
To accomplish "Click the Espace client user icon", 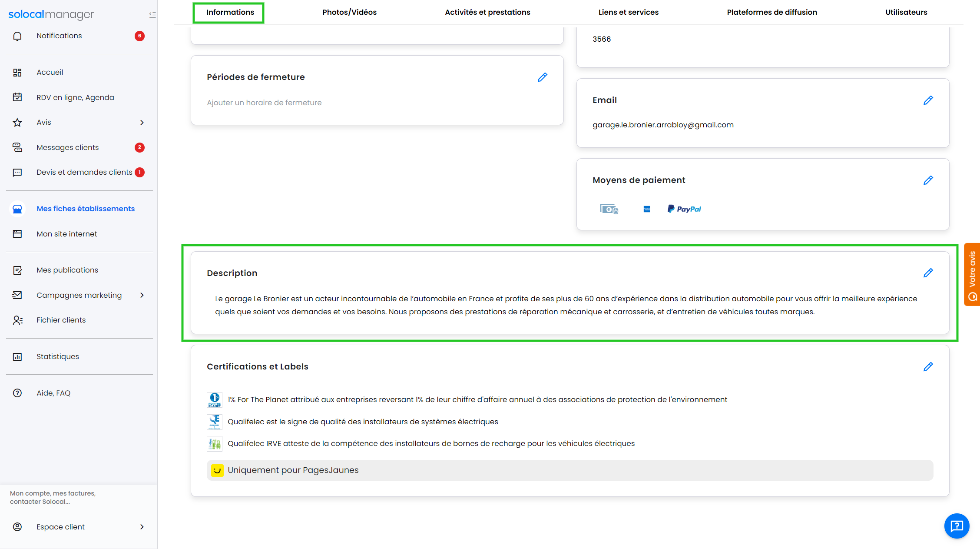I will pyautogui.click(x=17, y=527).
